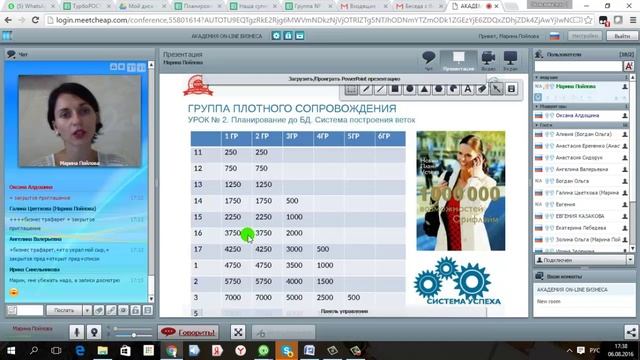The height and width of the screenshot is (360, 640).
Task: Click the Загрузить/Проиграть PowerPoint презентацию bar
Action: point(344,79)
